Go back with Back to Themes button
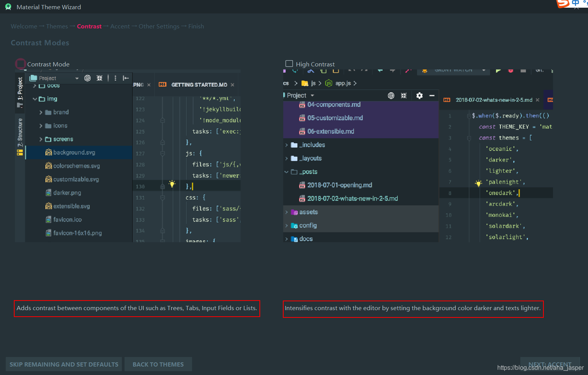The image size is (588, 375). click(158, 364)
